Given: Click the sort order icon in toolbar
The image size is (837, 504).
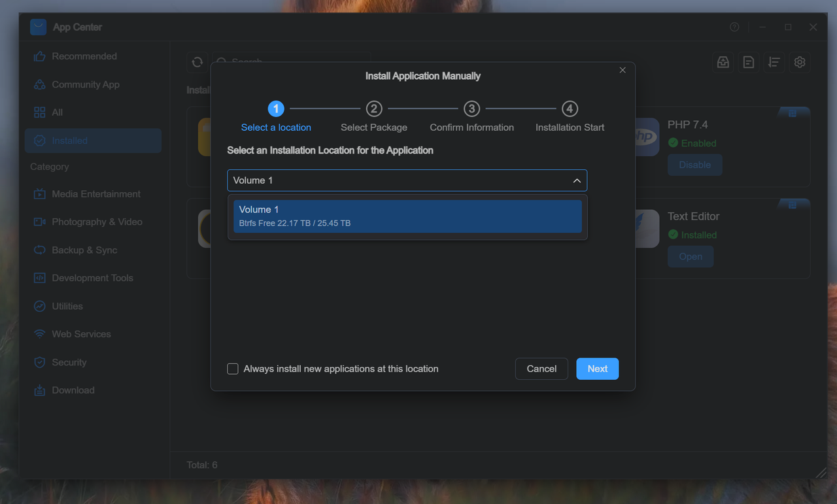Looking at the screenshot, I should point(774,62).
